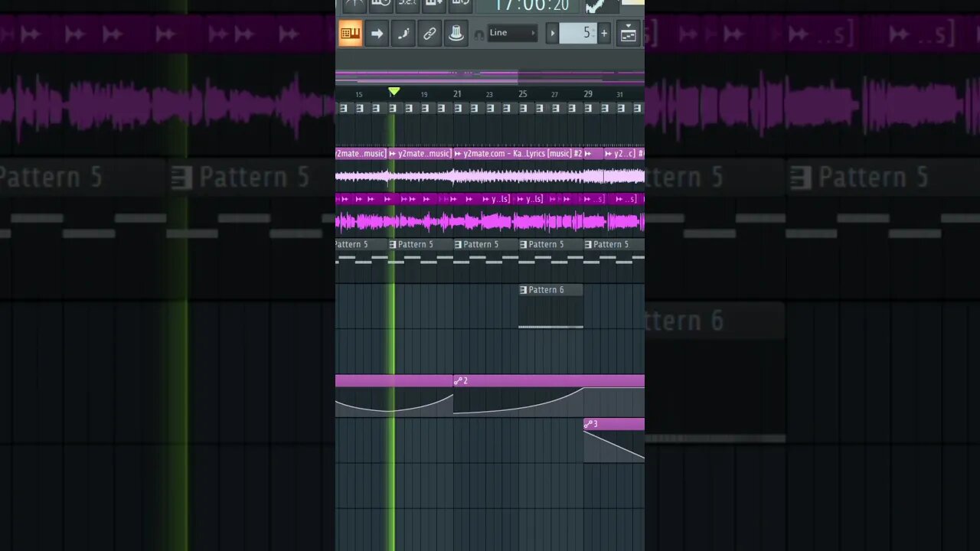This screenshot has height=551, width=980.
Task: Add new pattern with plus button
Action: (x=604, y=33)
